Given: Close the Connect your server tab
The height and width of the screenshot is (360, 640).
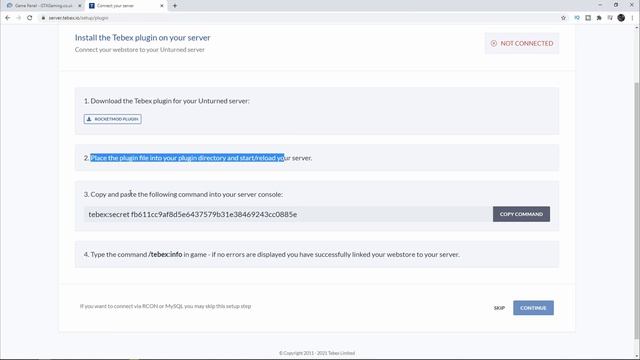Looking at the screenshot, I should (x=162, y=6).
